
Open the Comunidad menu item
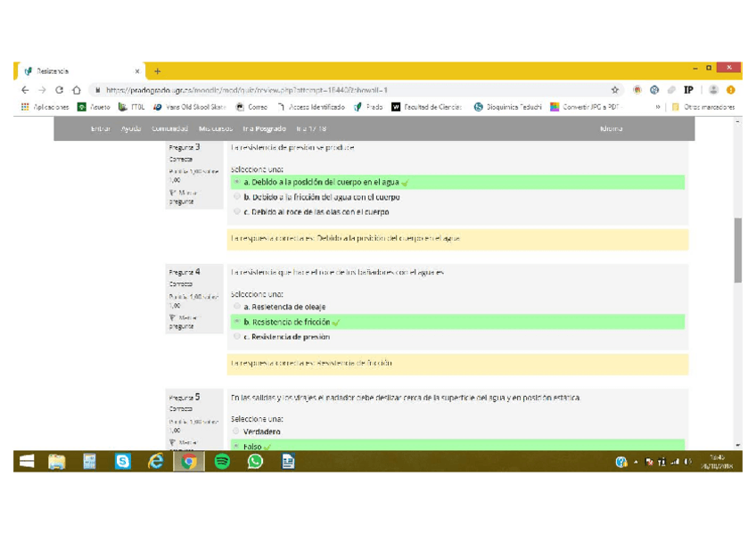[169, 129]
